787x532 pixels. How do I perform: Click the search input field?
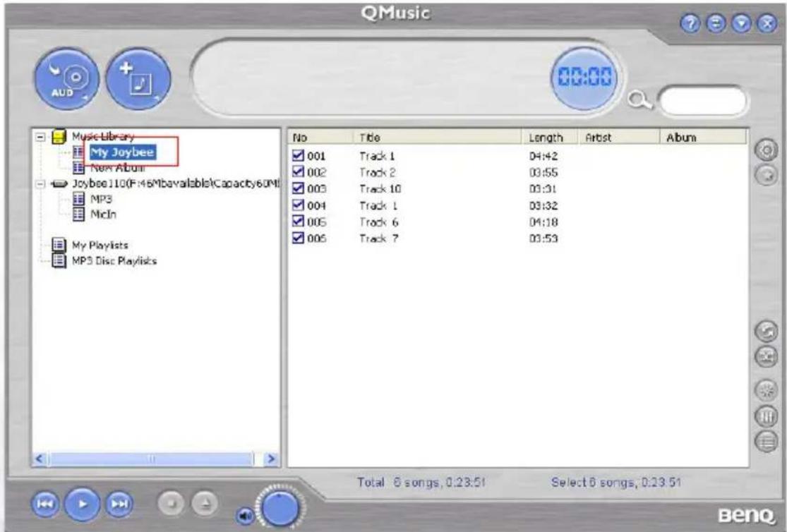tap(703, 100)
